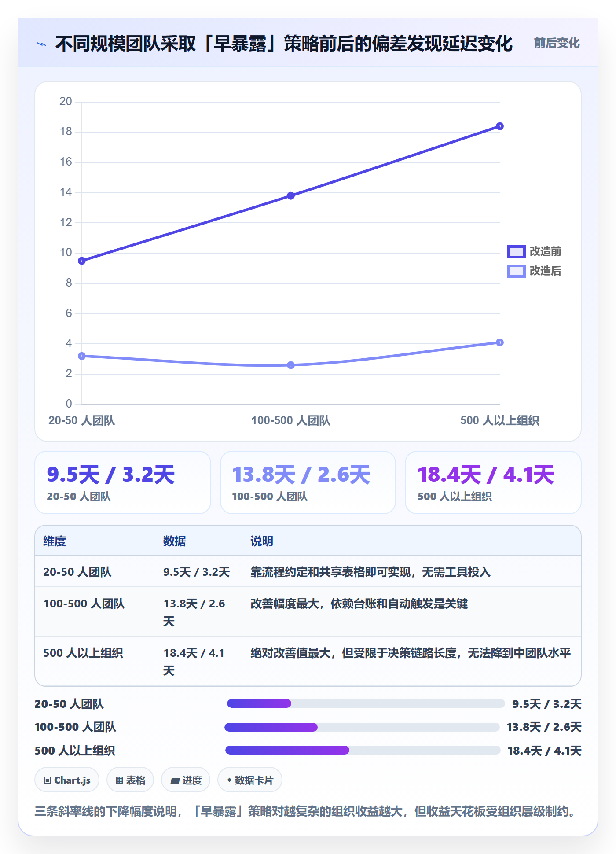The image size is (616, 854).
Task: Click the 100-500 人团队 table row label
Action: point(84,604)
